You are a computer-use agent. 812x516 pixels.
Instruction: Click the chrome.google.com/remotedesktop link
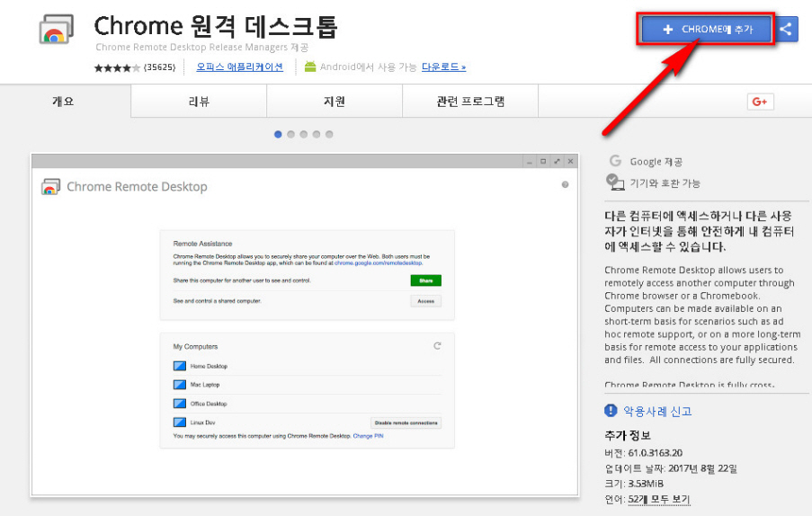378,262
